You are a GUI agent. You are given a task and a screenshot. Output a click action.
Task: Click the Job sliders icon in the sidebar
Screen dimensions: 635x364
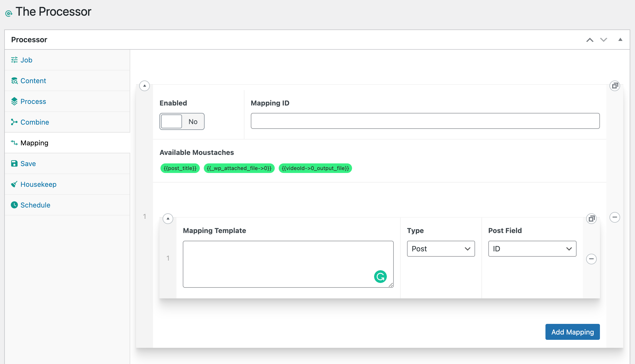(14, 60)
